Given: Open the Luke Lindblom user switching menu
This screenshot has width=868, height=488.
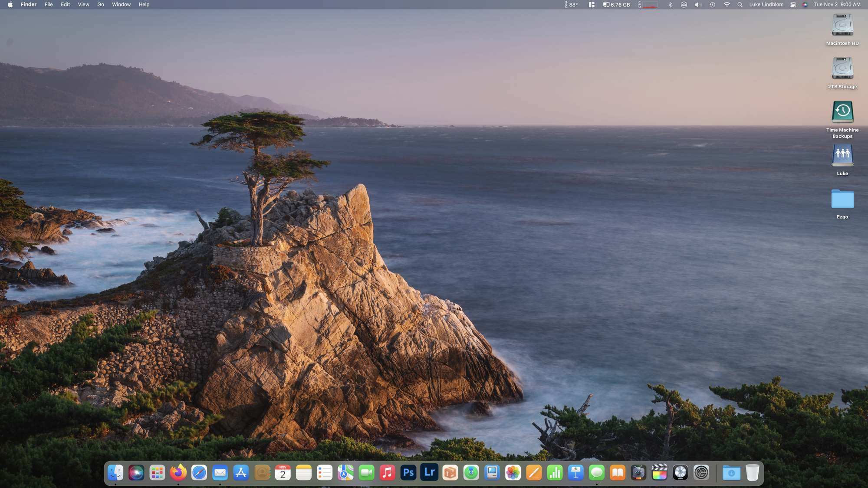Looking at the screenshot, I should click(766, 5).
